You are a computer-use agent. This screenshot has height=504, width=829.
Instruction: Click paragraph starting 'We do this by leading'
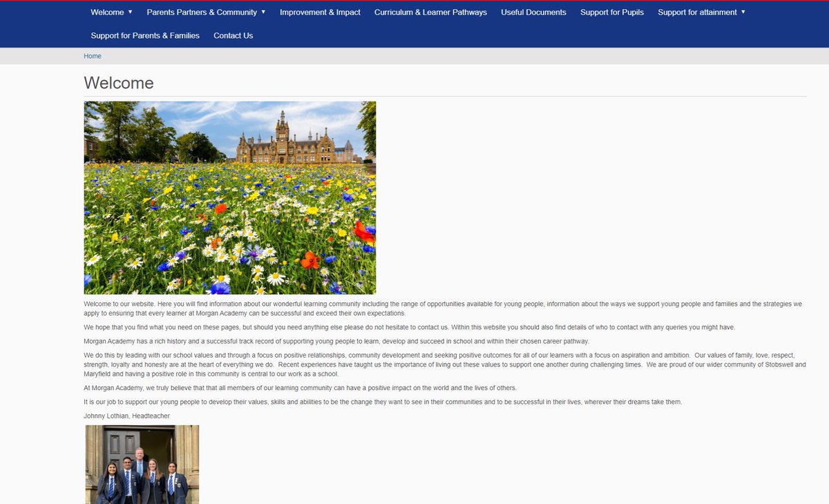point(445,365)
